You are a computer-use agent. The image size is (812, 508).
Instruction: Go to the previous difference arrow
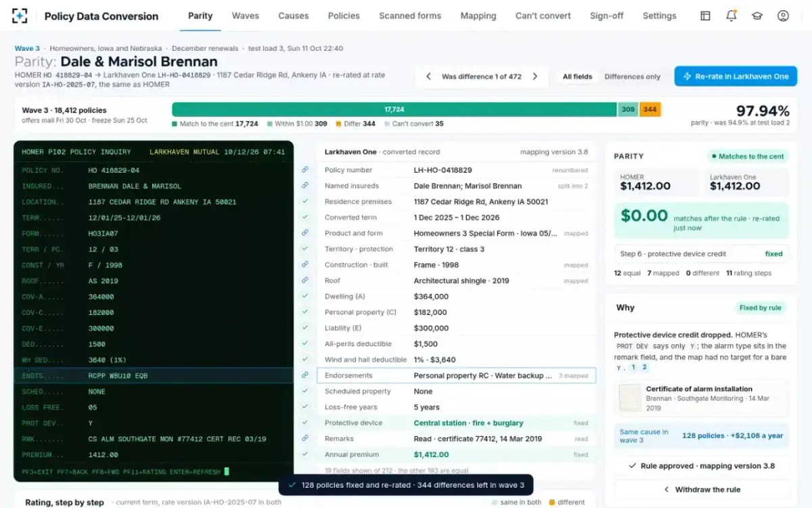(x=428, y=77)
